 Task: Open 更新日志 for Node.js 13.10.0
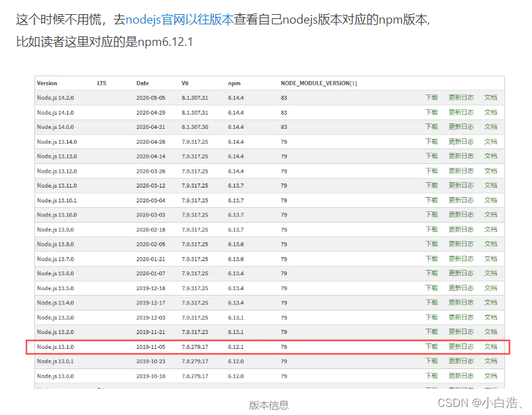(x=461, y=215)
